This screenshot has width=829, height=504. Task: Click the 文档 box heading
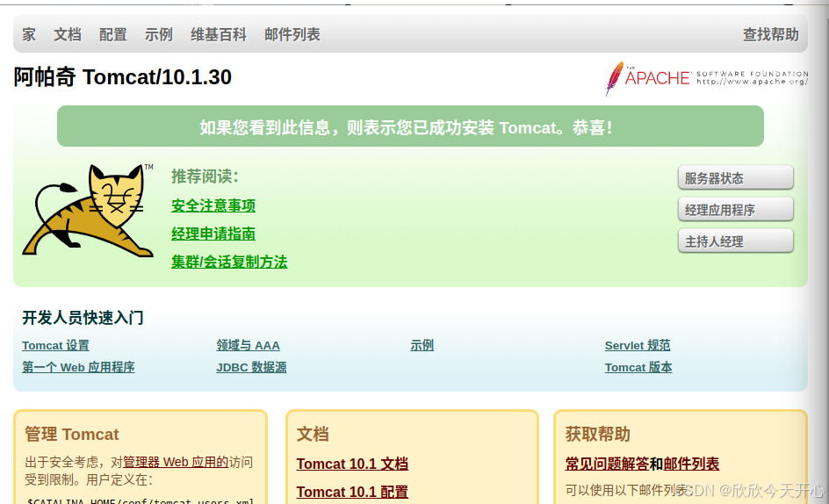pyautogui.click(x=313, y=434)
